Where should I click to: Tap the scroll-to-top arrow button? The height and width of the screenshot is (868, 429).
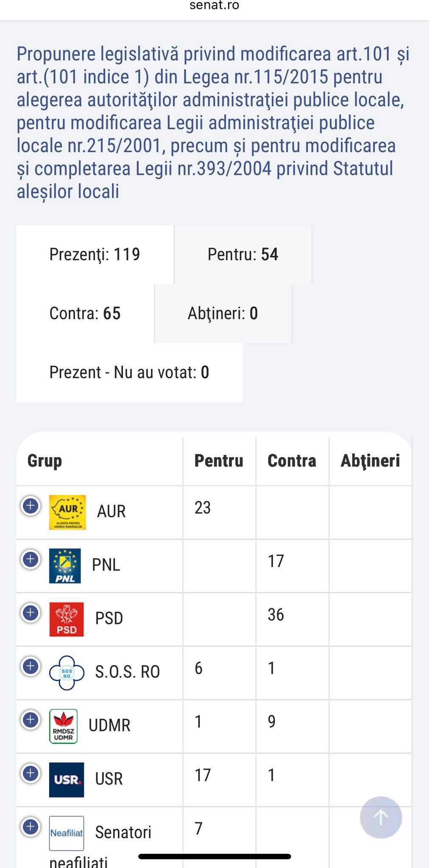pyautogui.click(x=380, y=817)
